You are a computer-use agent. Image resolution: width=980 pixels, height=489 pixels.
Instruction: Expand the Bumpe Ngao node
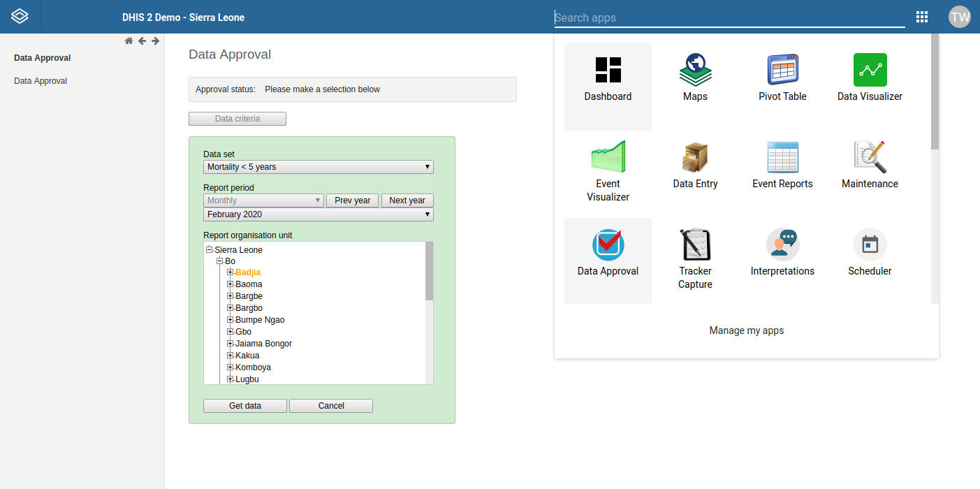230,320
